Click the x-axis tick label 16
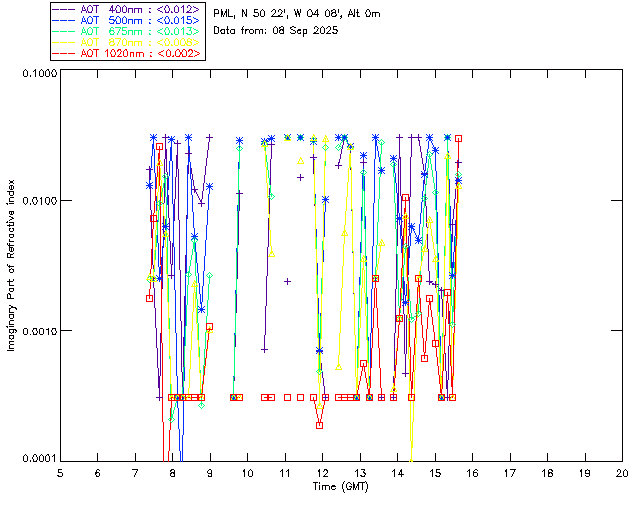The width and height of the screenshot is (640, 512). point(472,473)
